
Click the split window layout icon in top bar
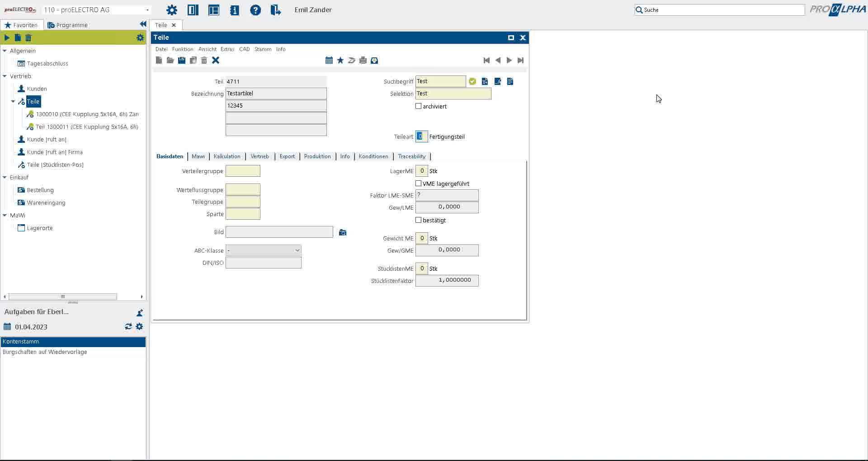tap(214, 10)
